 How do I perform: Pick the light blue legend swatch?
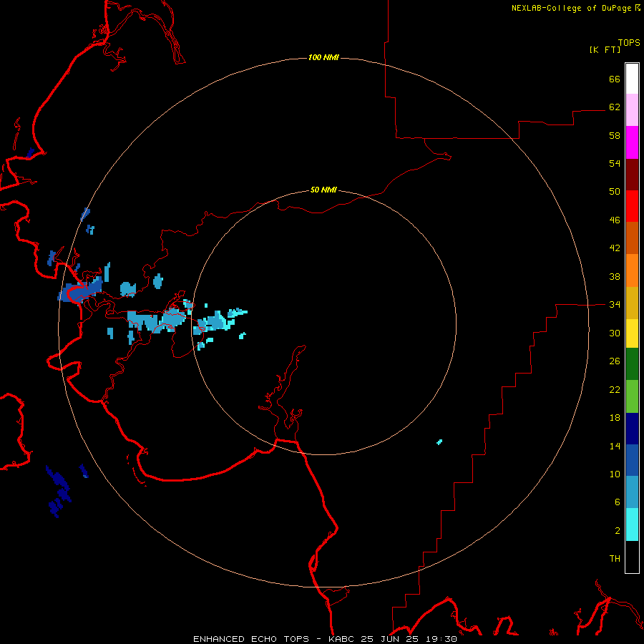(632, 492)
